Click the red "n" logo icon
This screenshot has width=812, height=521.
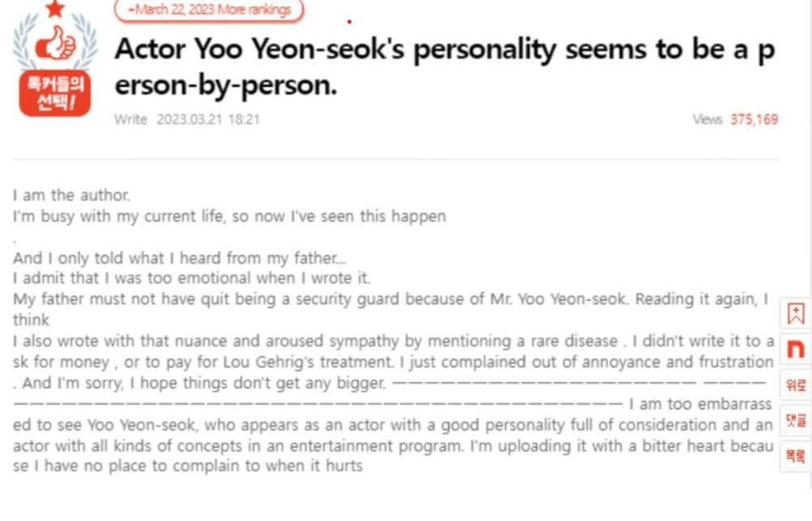point(796,349)
